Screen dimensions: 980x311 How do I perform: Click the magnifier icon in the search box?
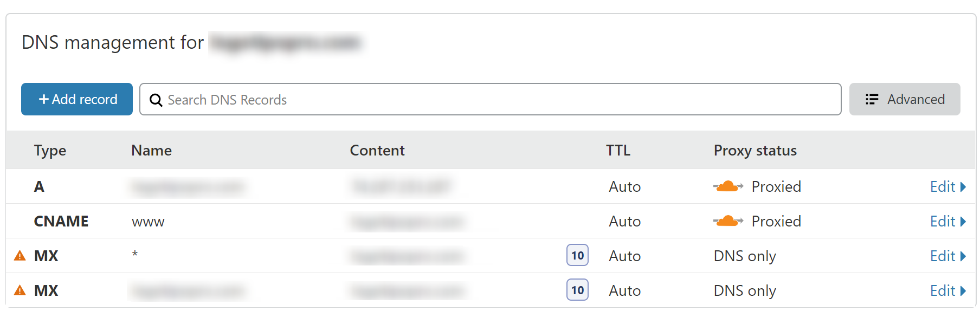click(x=156, y=100)
